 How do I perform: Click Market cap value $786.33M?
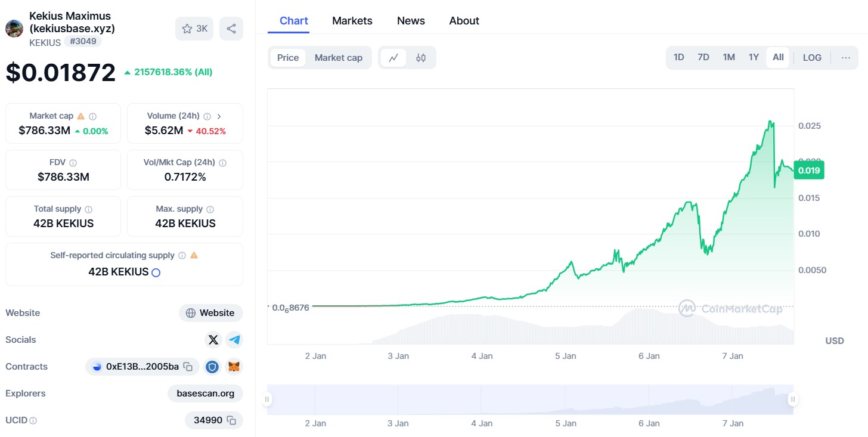pyautogui.click(x=45, y=130)
